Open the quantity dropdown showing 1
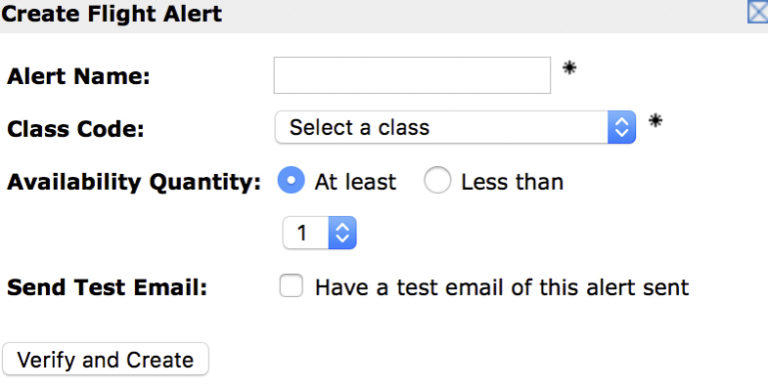 coord(320,233)
